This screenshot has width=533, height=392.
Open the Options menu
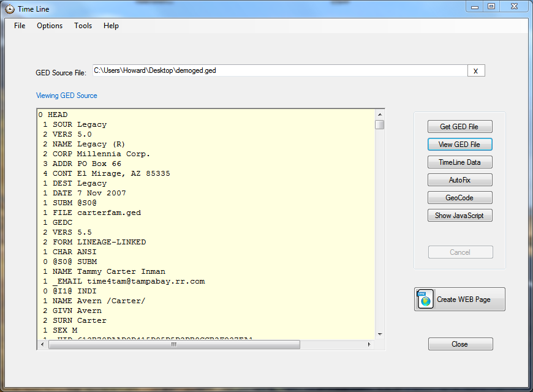coord(49,26)
